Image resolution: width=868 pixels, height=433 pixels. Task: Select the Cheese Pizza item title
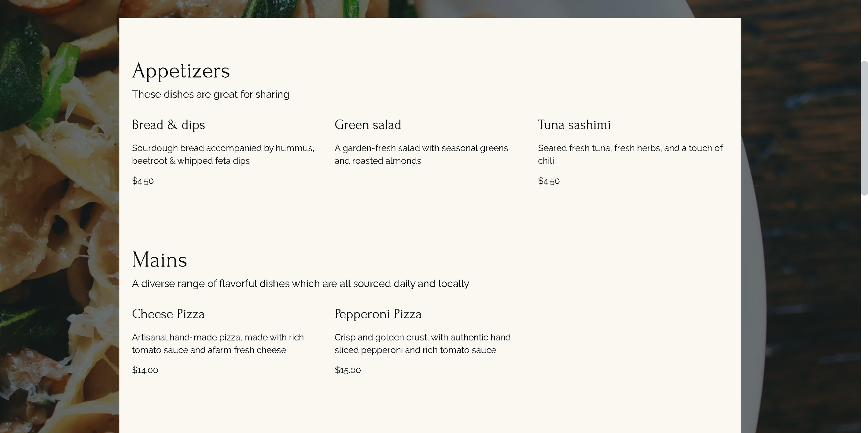point(168,314)
